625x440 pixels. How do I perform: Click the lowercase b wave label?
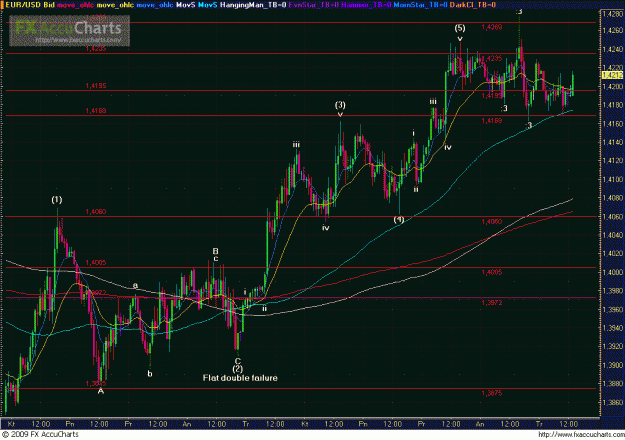pos(150,374)
